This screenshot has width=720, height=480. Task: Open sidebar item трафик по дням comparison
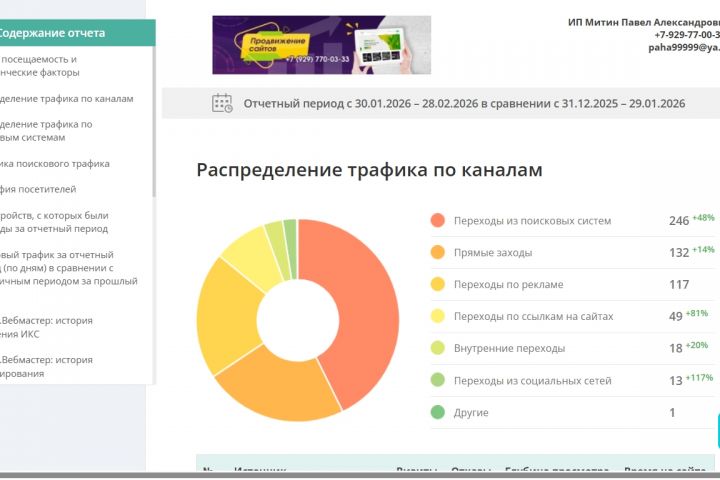69,268
